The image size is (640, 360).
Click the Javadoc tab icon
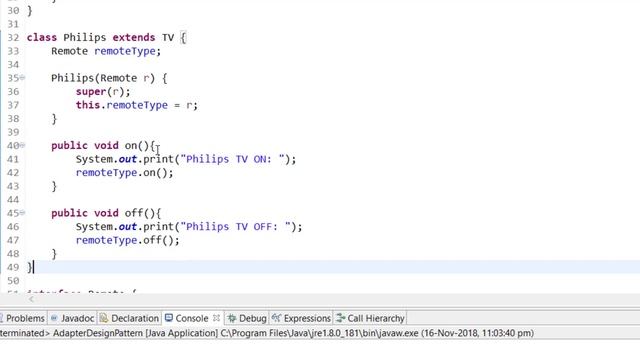(54, 318)
